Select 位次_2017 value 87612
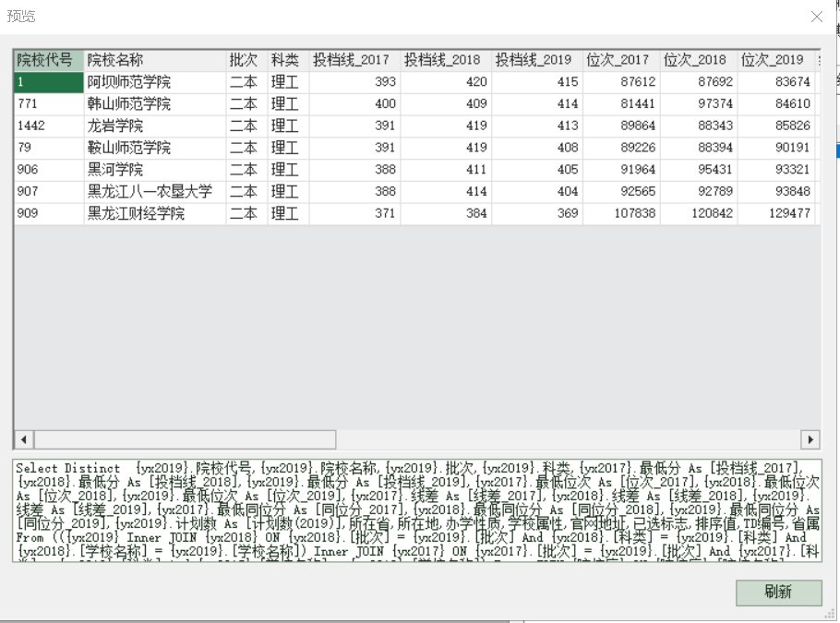The height and width of the screenshot is (623, 840). 621,82
